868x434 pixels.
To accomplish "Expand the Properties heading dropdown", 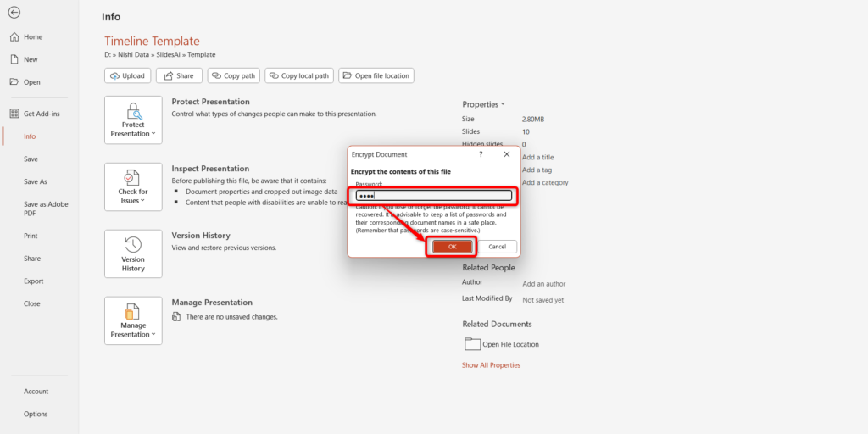I will (x=483, y=104).
